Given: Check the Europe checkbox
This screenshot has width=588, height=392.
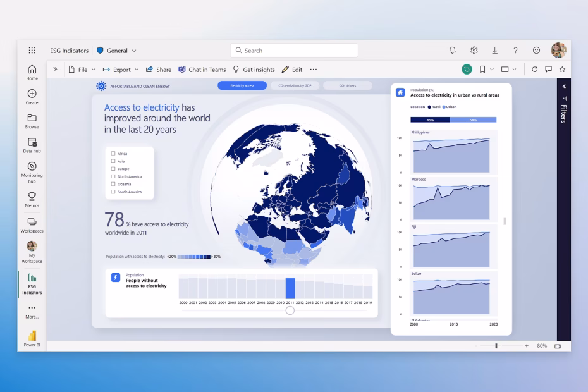Looking at the screenshot, I should (x=113, y=169).
